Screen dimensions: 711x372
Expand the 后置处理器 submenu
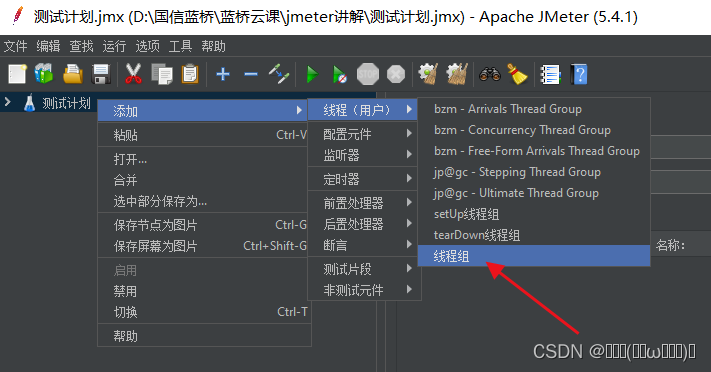click(x=362, y=224)
